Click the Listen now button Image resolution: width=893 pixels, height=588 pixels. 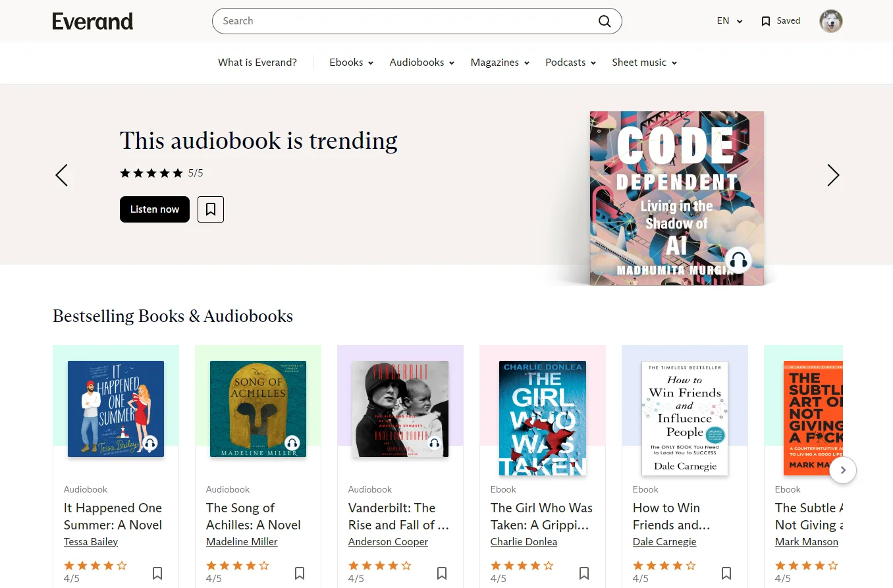coord(155,209)
